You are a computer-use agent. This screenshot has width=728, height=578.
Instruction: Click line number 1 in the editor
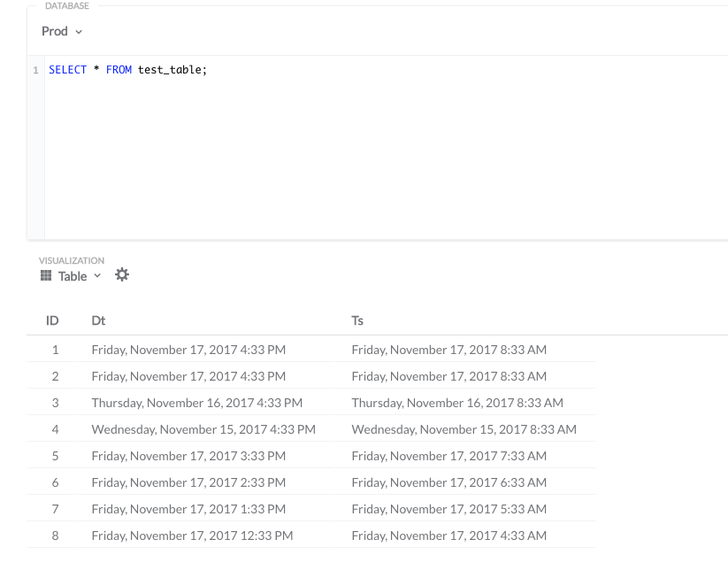click(x=34, y=69)
